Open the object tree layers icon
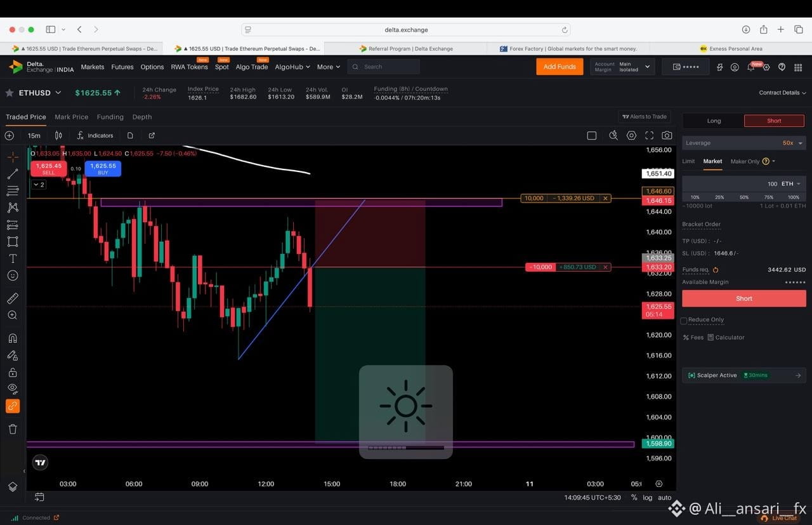 pos(13,487)
